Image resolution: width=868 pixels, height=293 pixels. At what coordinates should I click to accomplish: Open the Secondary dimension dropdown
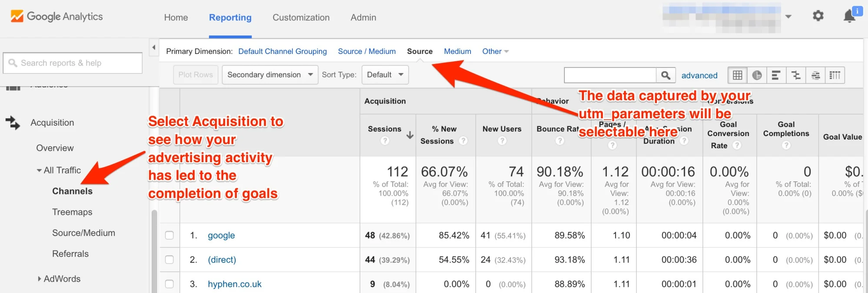coord(270,75)
